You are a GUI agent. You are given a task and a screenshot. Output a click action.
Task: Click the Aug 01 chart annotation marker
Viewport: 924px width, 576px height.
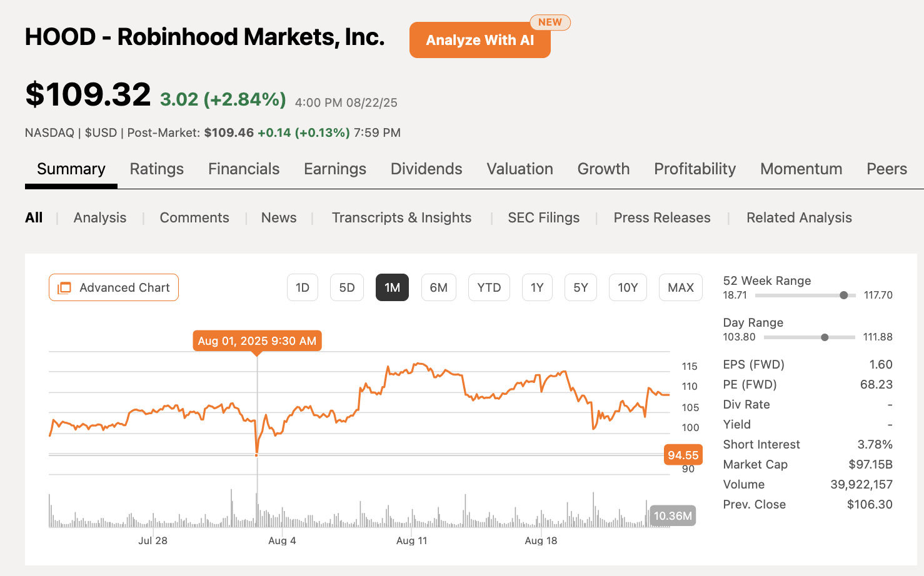[256, 340]
